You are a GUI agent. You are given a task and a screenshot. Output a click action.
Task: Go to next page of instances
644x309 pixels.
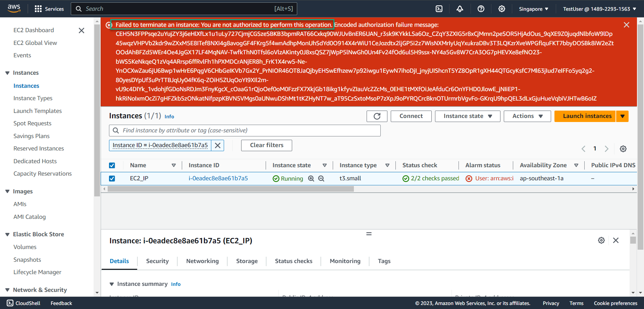tap(606, 149)
